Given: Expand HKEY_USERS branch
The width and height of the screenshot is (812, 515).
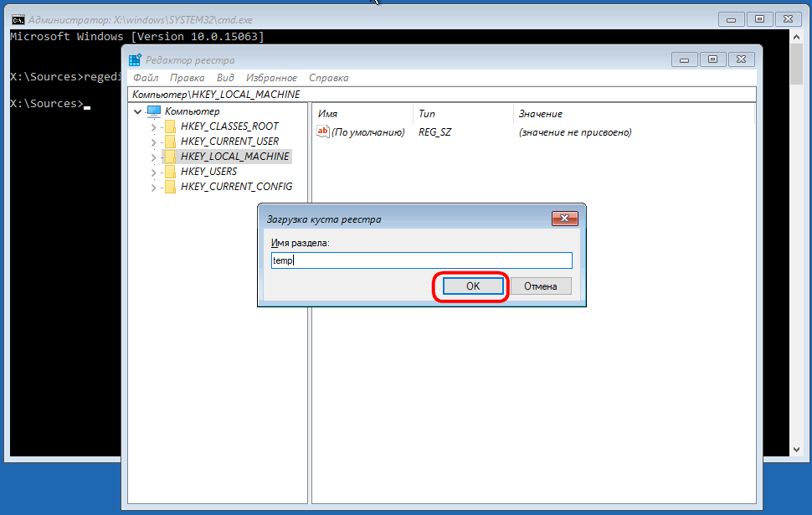Looking at the screenshot, I should point(153,172).
